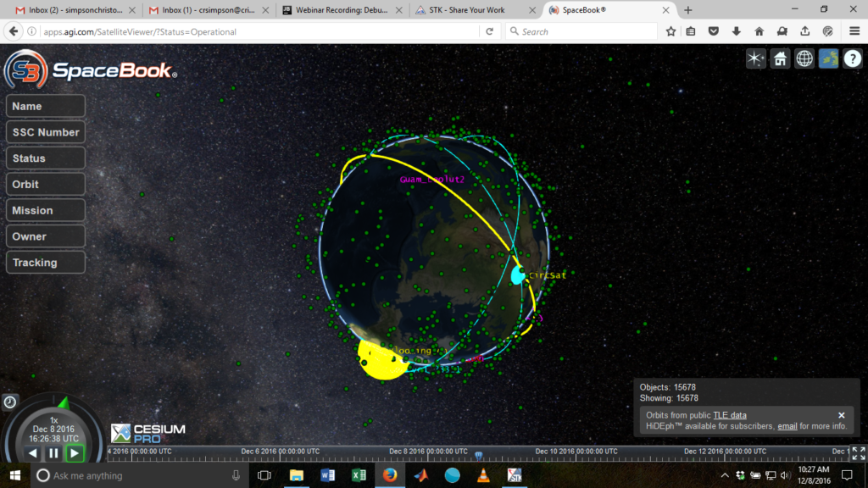The width and height of the screenshot is (868, 488).
Task: Open the imagery layer picker
Action: (x=828, y=58)
